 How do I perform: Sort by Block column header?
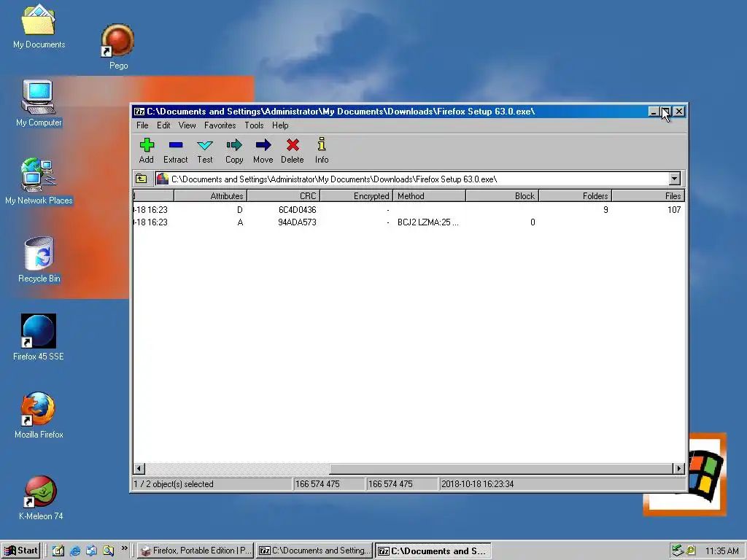pyautogui.click(x=502, y=195)
